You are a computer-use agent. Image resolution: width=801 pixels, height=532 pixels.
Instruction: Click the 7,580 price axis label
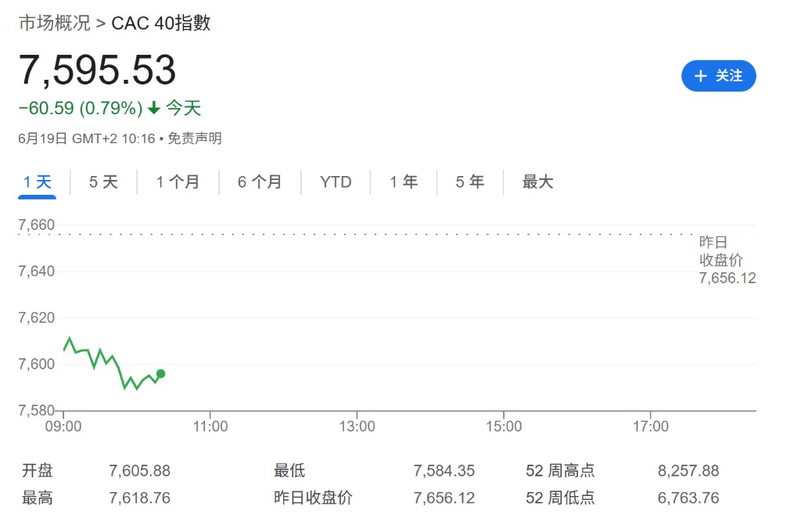point(36,411)
